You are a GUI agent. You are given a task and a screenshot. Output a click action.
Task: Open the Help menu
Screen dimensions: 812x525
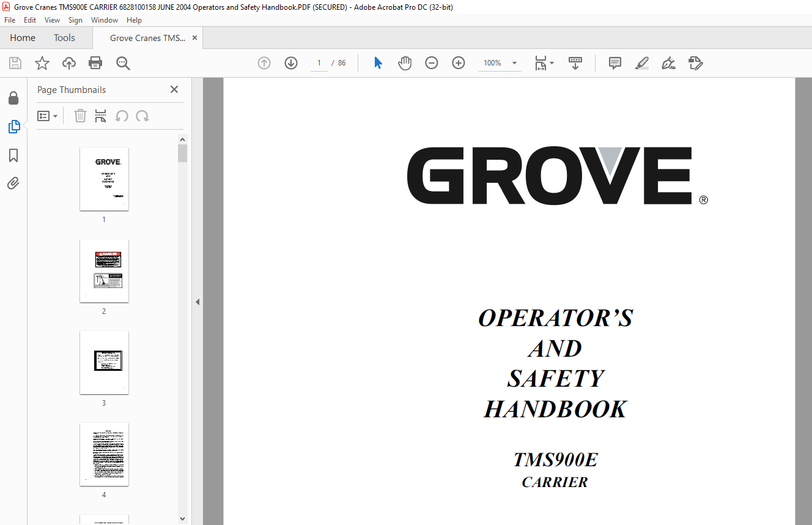[134, 20]
